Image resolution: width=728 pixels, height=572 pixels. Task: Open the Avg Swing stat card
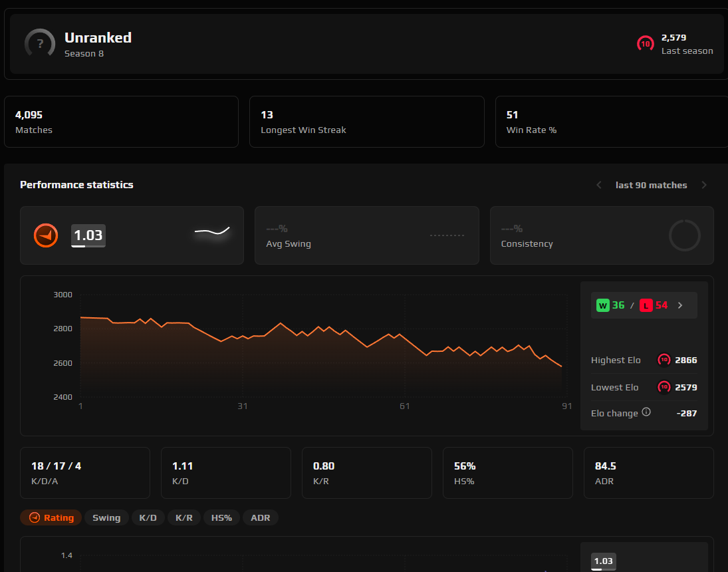(x=367, y=235)
